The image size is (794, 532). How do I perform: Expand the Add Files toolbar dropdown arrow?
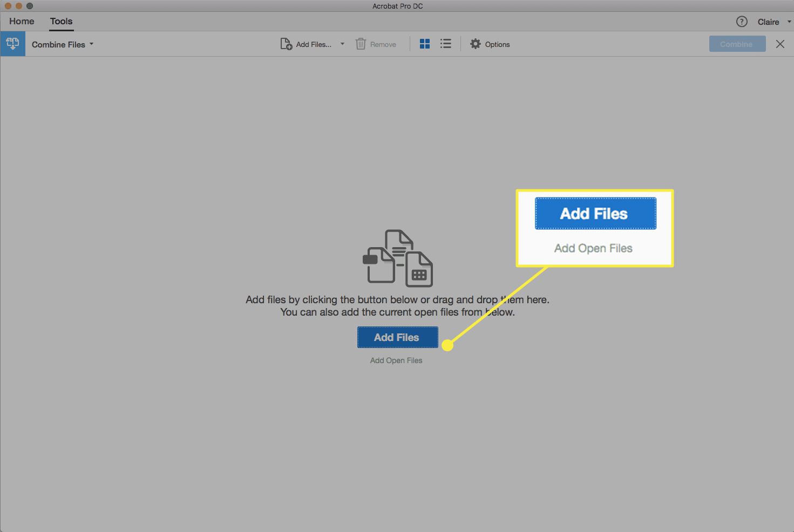pyautogui.click(x=342, y=44)
